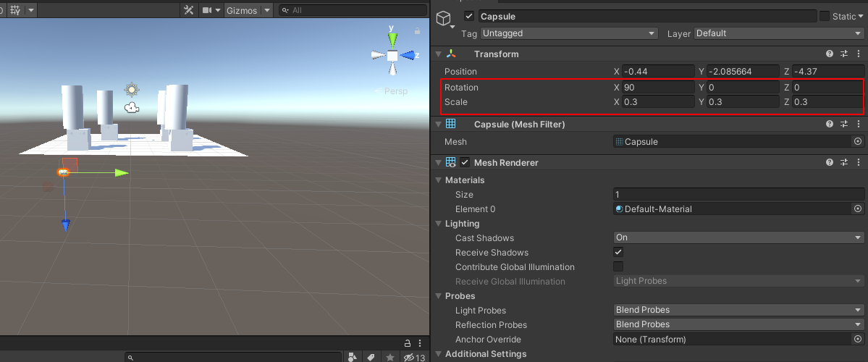Open the Layer dropdown set to Default
The image size is (868, 362).
pos(779,33)
